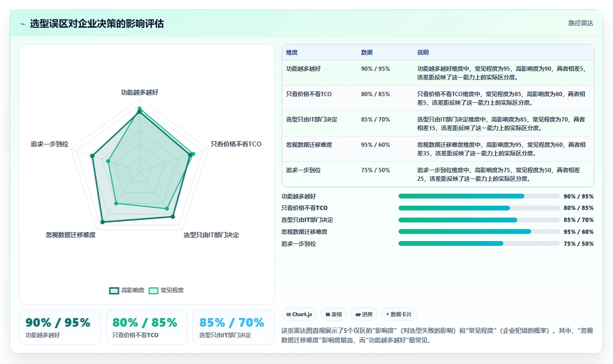613x364 pixels.
Task: Toggle the 常见程度 legend item
Action: coord(166,290)
